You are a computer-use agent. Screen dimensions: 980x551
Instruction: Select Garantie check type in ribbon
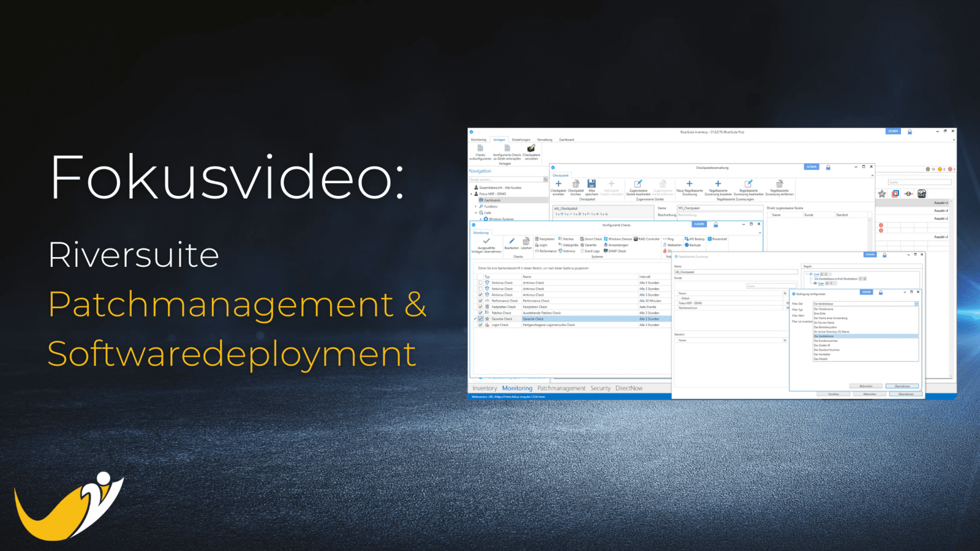[589, 245]
